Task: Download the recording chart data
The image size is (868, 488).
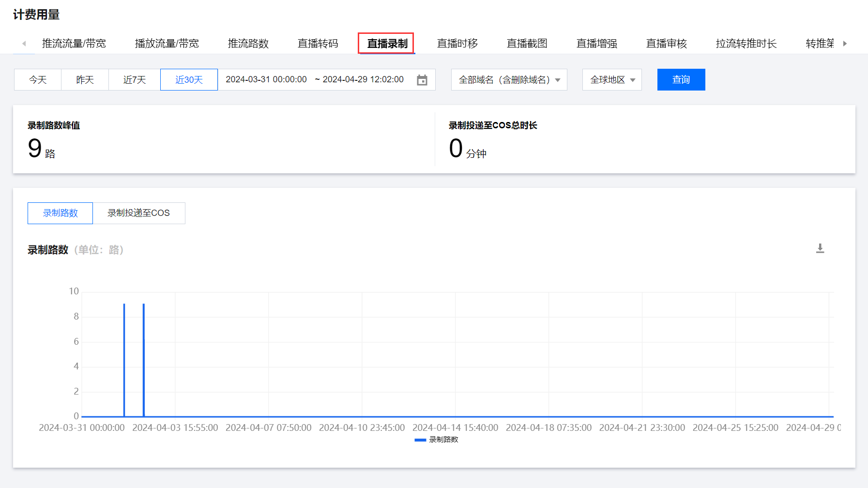Action: pos(820,248)
